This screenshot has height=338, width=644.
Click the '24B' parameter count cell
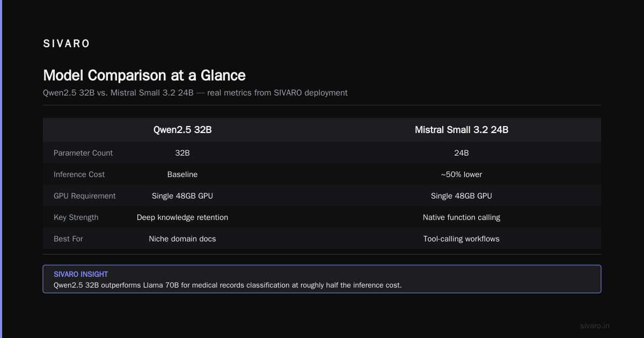[x=462, y=153]
